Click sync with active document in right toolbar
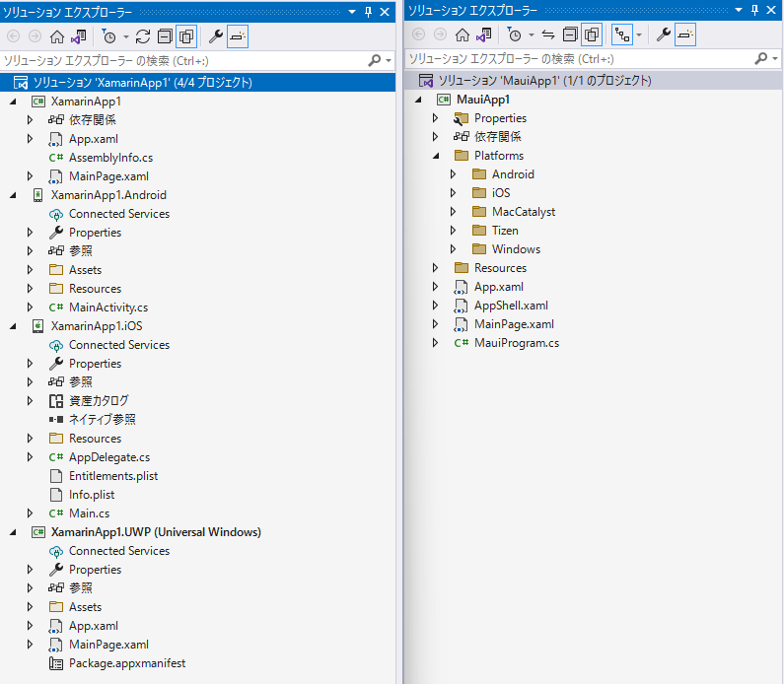The image size is (784, 684). (x=548, y=34)
